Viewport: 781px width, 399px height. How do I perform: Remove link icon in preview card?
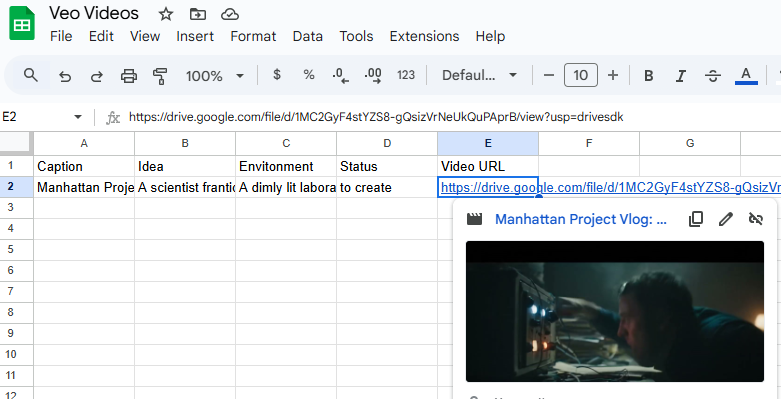(756, 219)
